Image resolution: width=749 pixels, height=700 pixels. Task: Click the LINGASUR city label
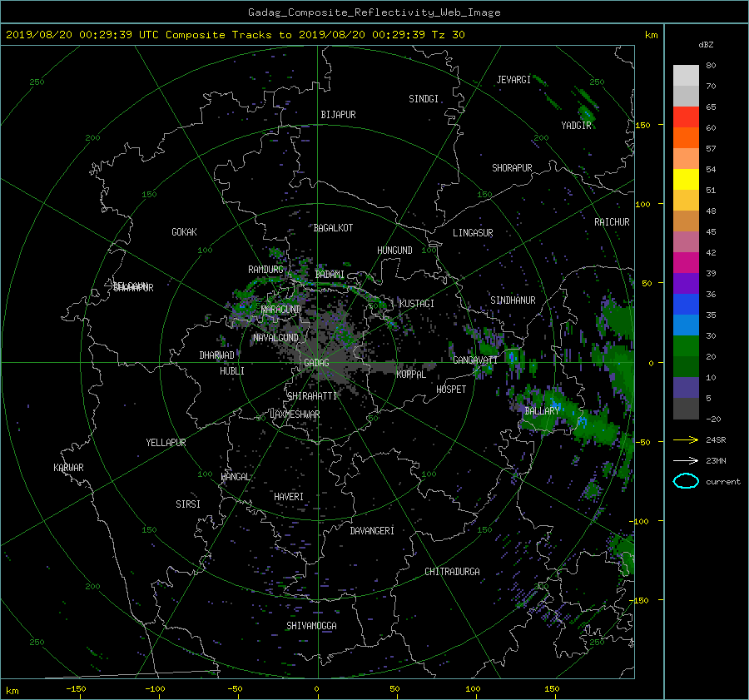[x=473, y=233]
